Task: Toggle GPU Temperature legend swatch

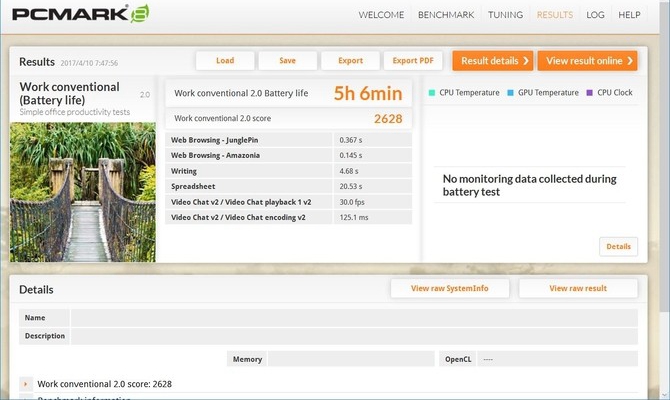Action: [x=510, y=93]
